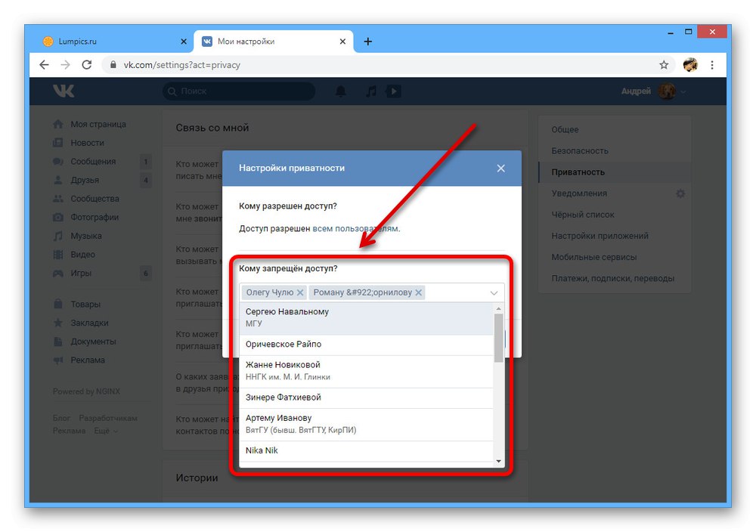
Task: Open VK notifications bell
Action: point(340,91)
